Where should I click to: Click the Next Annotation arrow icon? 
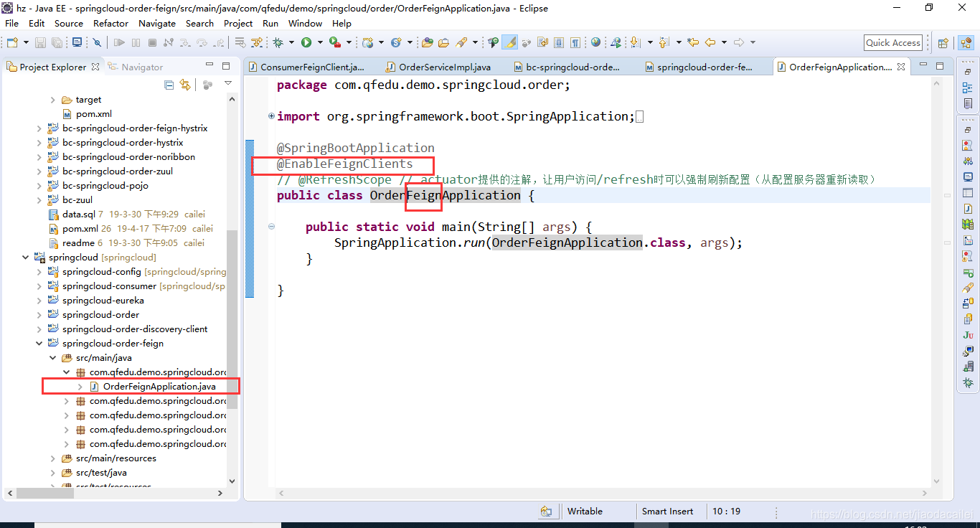coord(636,43)
